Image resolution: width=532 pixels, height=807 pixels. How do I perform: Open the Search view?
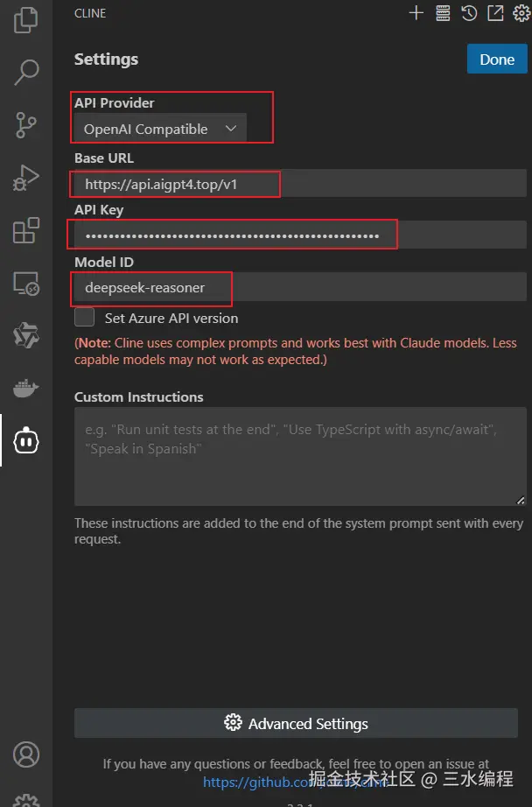coord(25,73)
